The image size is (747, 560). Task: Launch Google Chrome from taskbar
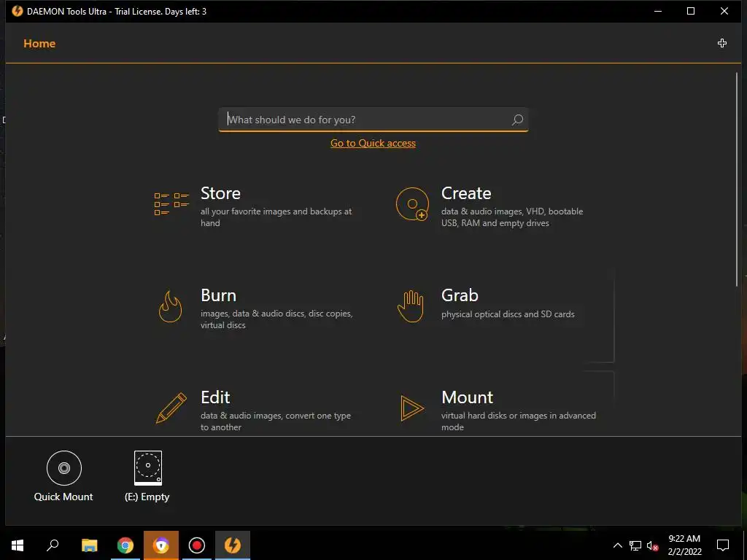click(x=125, y=545)
